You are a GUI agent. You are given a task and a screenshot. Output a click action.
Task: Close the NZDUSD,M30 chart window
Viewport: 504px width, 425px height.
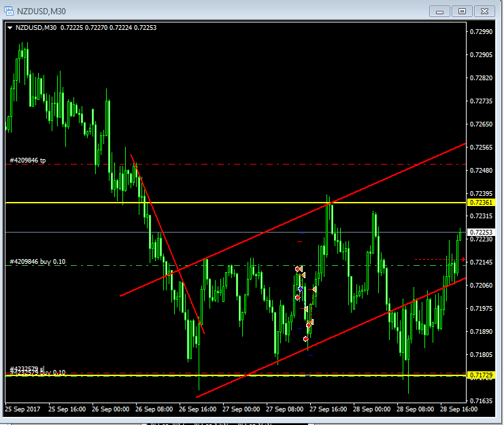coord(484,12)
